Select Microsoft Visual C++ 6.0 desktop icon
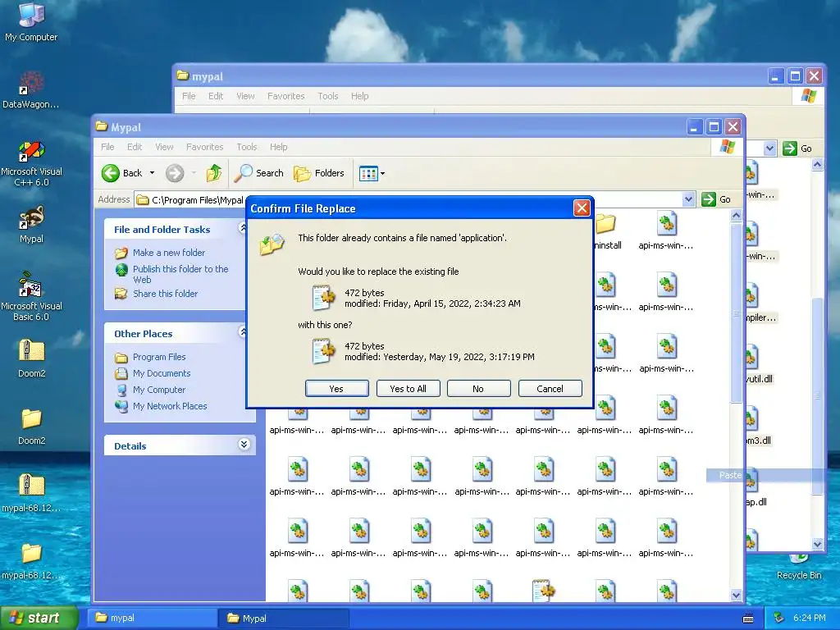 click(31, 164)
